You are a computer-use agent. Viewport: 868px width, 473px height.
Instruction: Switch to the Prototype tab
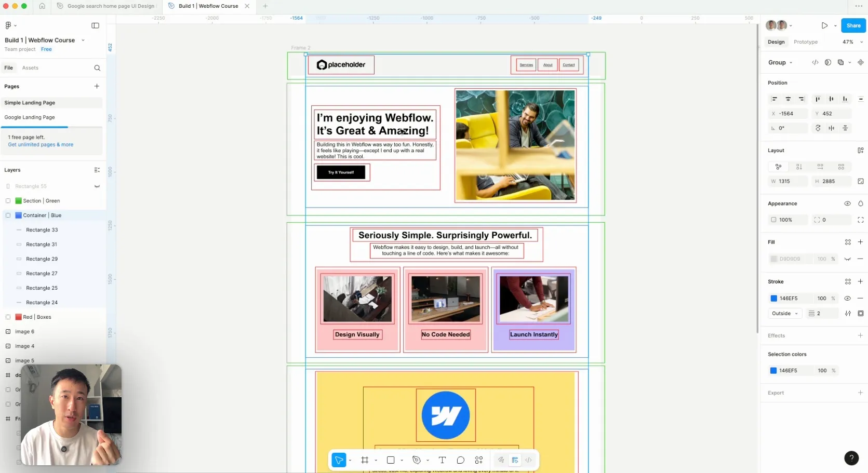click(x=805, y=42)
